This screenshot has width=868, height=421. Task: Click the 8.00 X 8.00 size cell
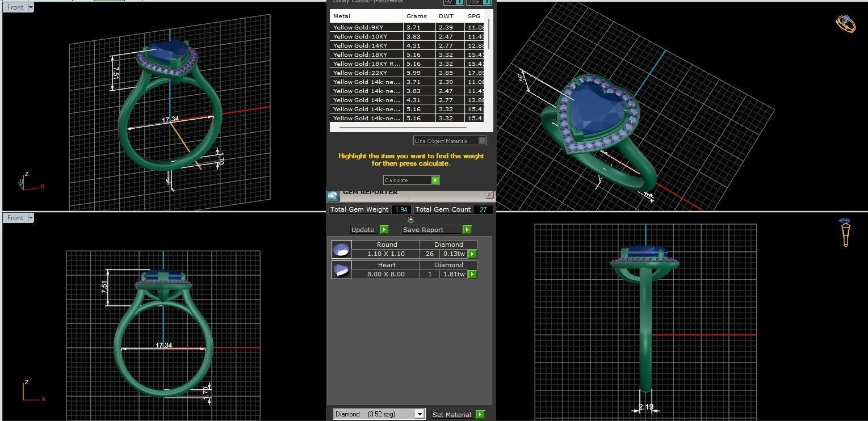pos(386,274)
